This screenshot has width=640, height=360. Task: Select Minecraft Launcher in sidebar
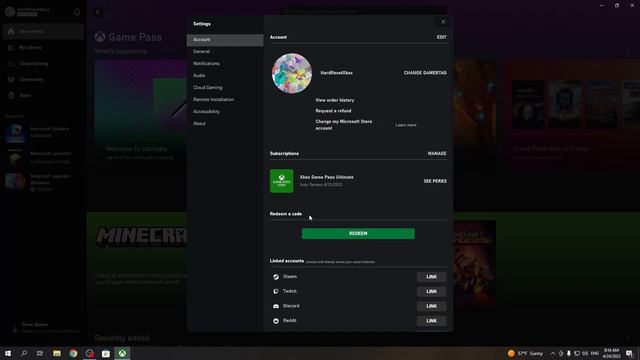[x=43, y=157]
